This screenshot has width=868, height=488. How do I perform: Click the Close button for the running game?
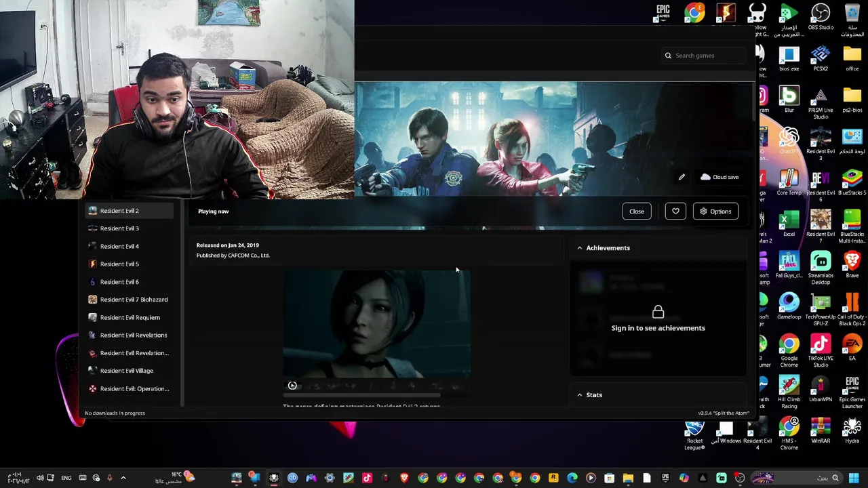636,211
